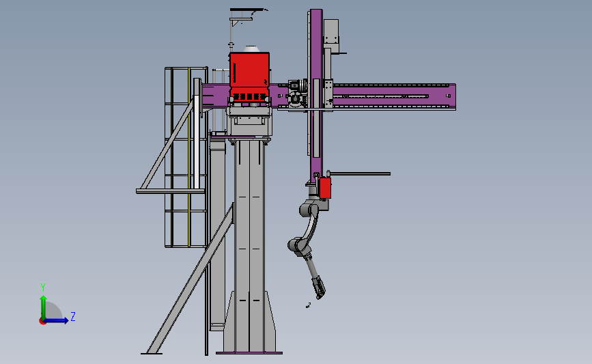This screenshot has width=592, height=364.
Task: Click the "Y" axis label of the triad
Action: tap(43, 288)
